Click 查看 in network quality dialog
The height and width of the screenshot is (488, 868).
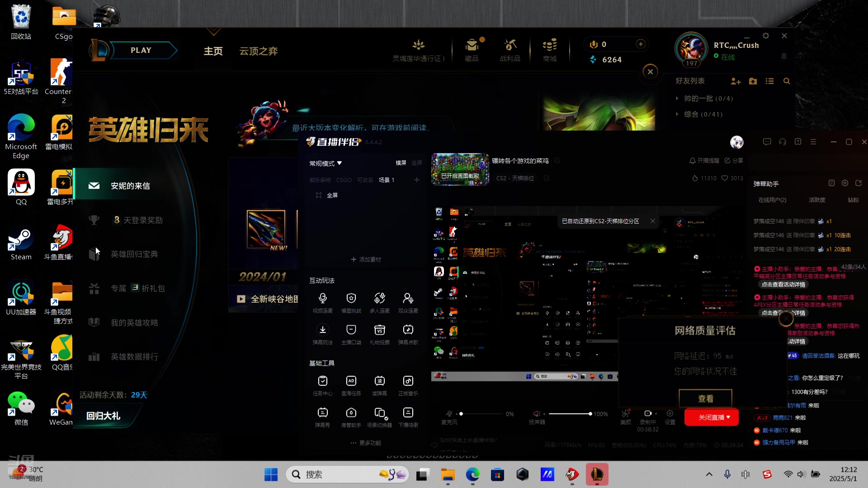[705, 399]
